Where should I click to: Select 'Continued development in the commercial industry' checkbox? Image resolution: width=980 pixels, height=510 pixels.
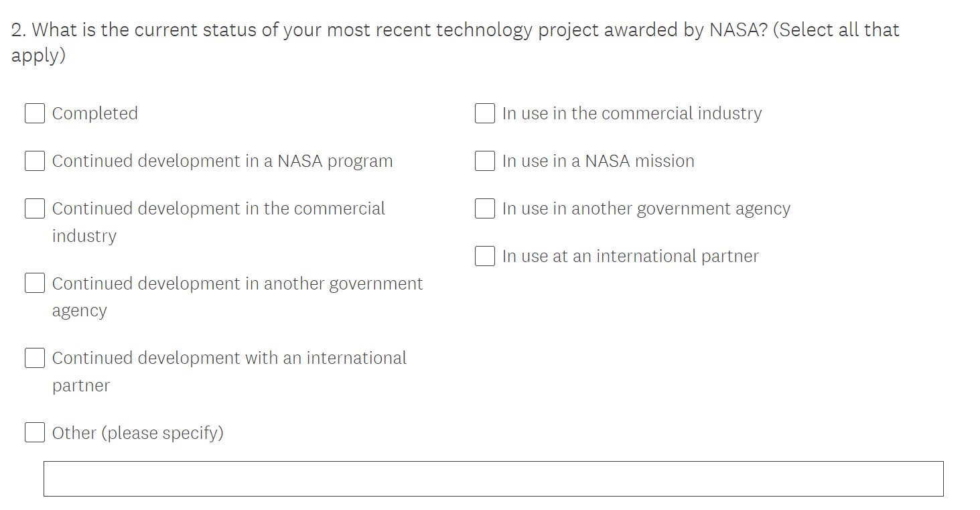pyautogui.click(x=35, y=208)
